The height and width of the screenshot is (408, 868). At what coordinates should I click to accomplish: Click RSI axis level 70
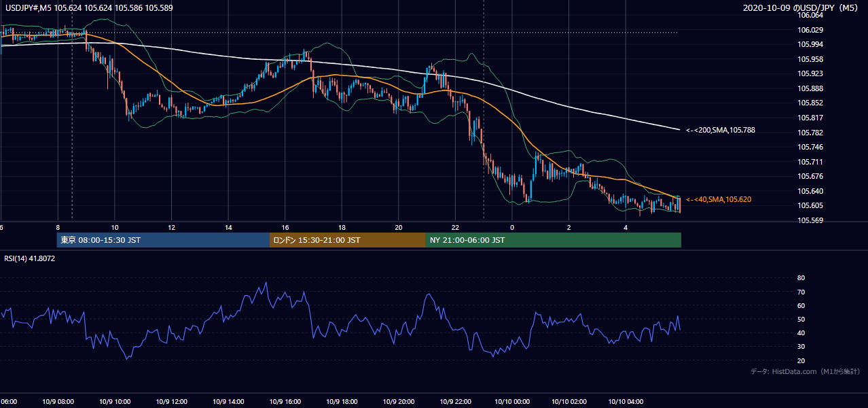coord(801,292)
